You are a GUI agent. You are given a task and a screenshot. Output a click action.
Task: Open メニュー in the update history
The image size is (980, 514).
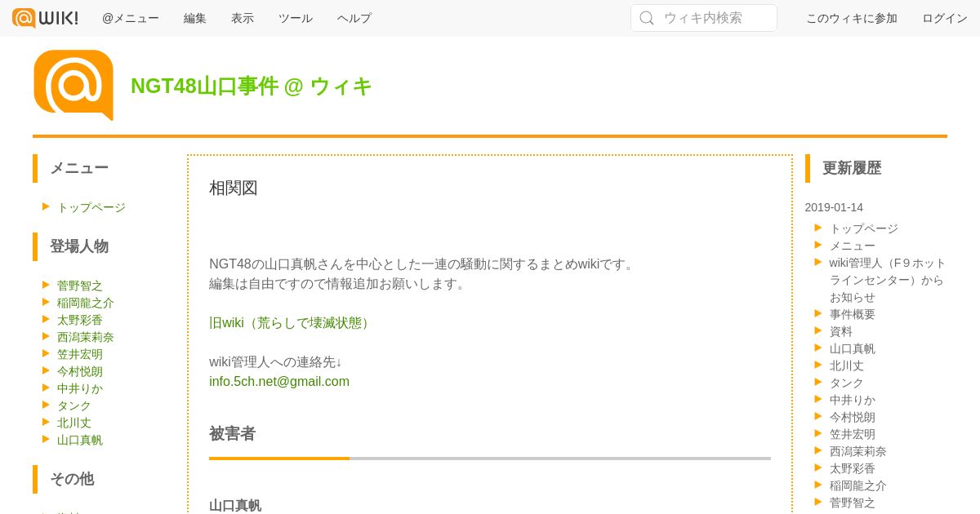tap(853, 246)
